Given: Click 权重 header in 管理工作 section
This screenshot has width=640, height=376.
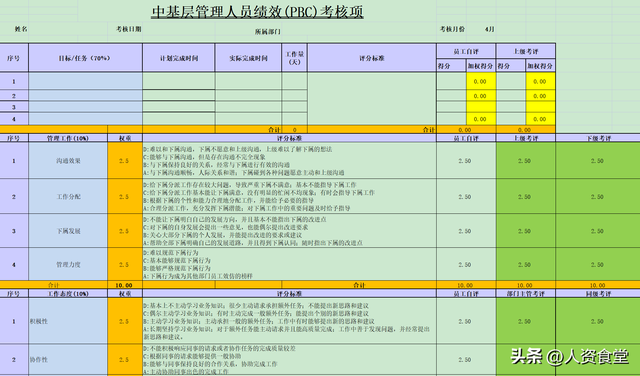Looking at the screenshot, I should pos(125,138).
